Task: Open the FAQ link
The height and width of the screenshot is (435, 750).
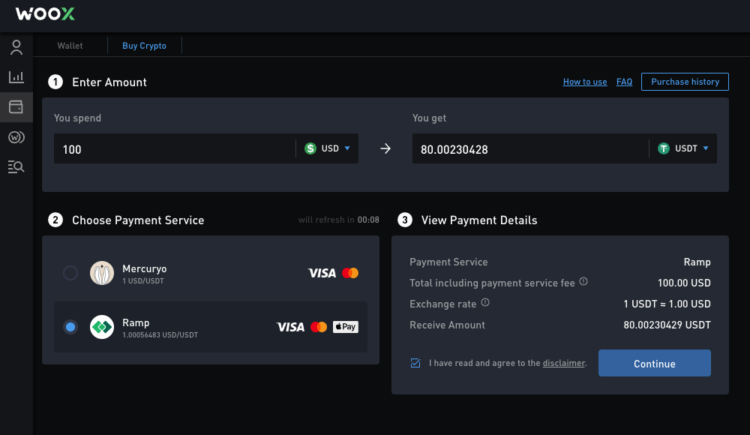Action: coord(624,82)
